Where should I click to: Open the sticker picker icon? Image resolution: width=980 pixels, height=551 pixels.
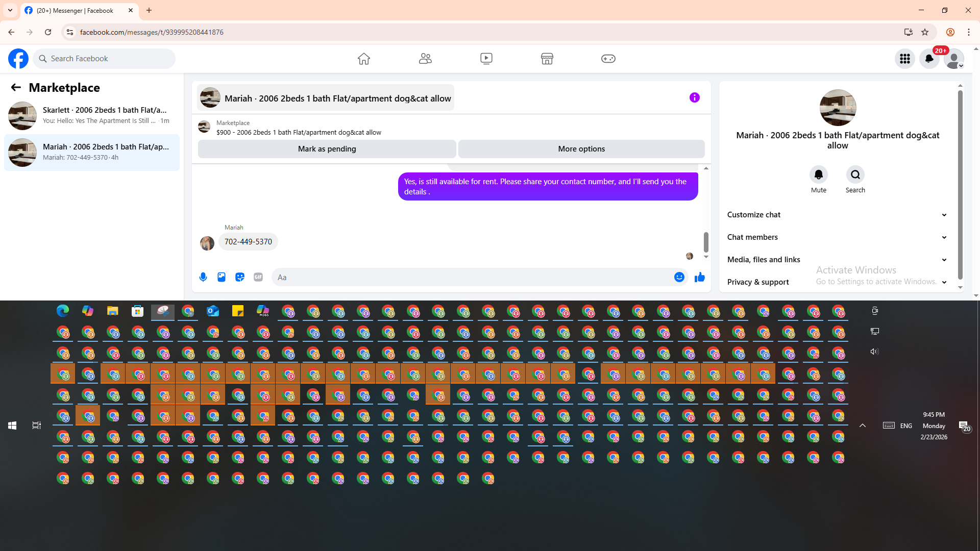tap(240, 277)
